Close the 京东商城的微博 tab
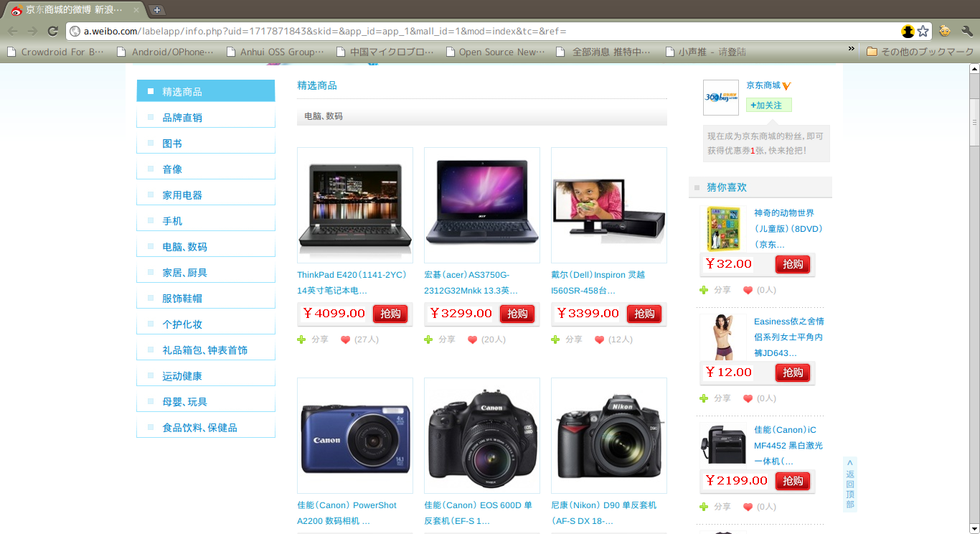Viewport: 980px width, 534px height. pos(136,10)
